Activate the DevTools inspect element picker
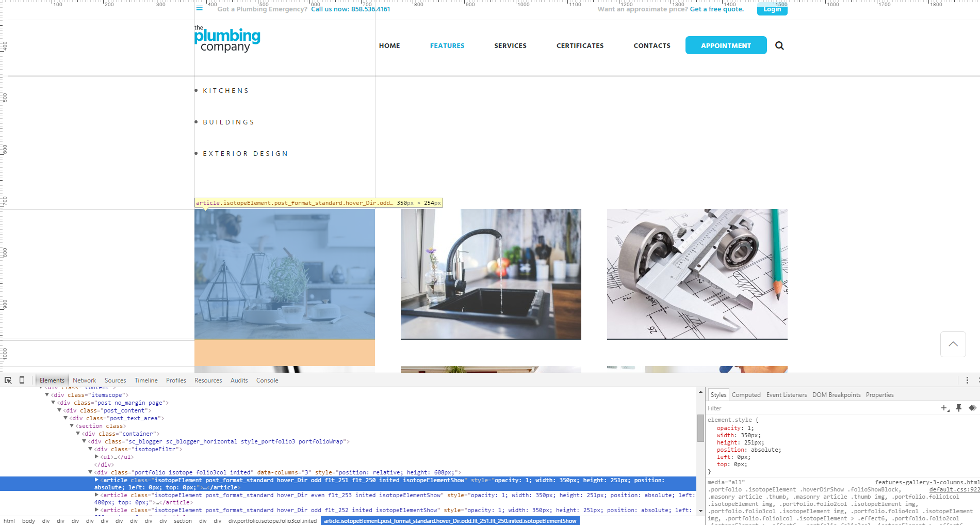 pos(8,380)
